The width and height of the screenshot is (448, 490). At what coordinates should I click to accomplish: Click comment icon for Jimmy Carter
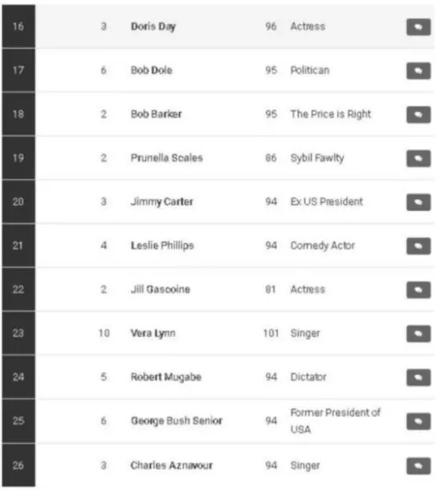click(418, 202)
